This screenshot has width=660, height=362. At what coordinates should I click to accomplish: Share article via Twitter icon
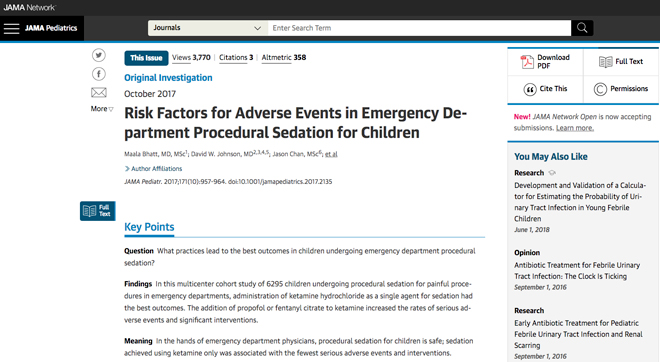(99, 55)
